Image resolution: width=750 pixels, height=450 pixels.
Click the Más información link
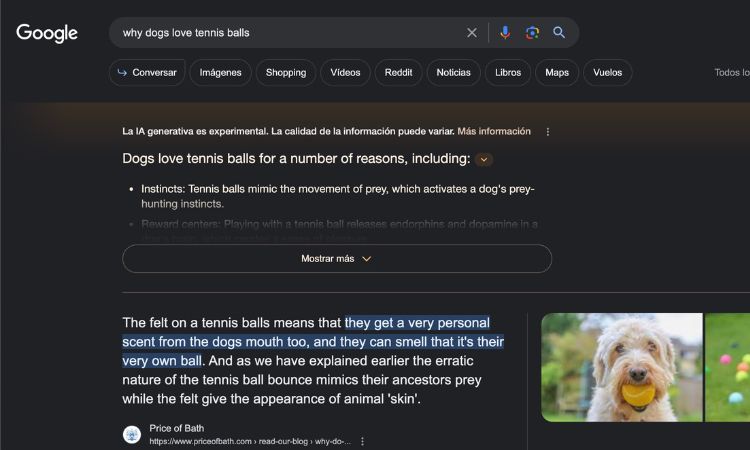tap(494, 131)
